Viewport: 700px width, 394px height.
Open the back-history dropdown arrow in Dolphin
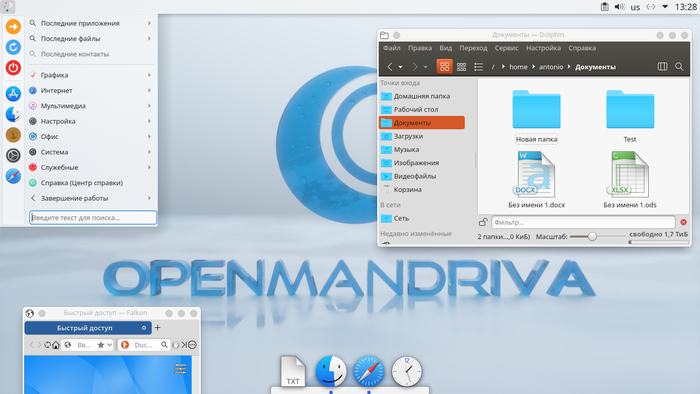click(400, 67)
